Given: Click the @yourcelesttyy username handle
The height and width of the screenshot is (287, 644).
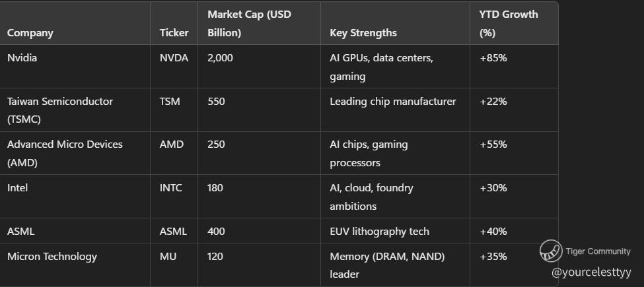Looking at the screenshot, I should (x=591, y=272).
